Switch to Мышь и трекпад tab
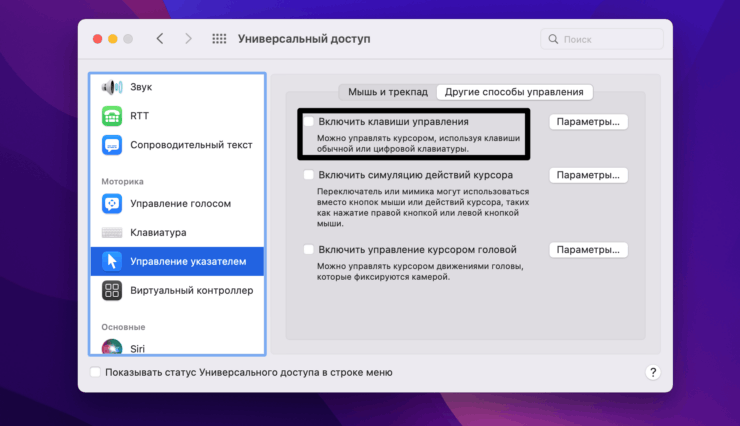 click(388, 92)
